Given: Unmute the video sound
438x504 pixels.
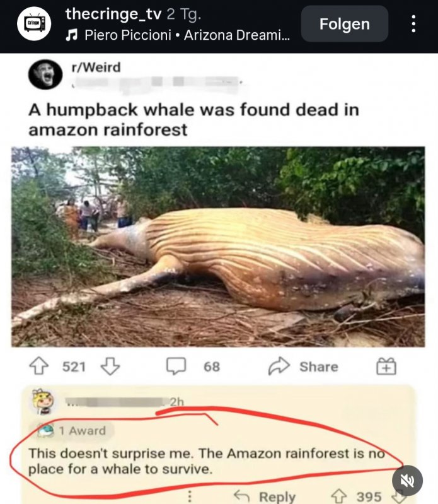Looking at the screenshot, I should (x=407, y=480).
